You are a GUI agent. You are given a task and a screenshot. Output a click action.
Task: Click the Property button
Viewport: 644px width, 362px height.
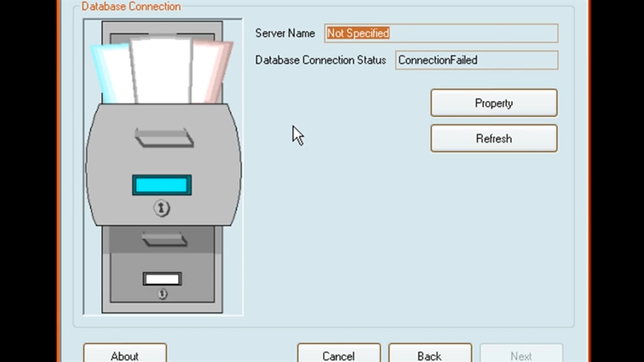point(494,103)
